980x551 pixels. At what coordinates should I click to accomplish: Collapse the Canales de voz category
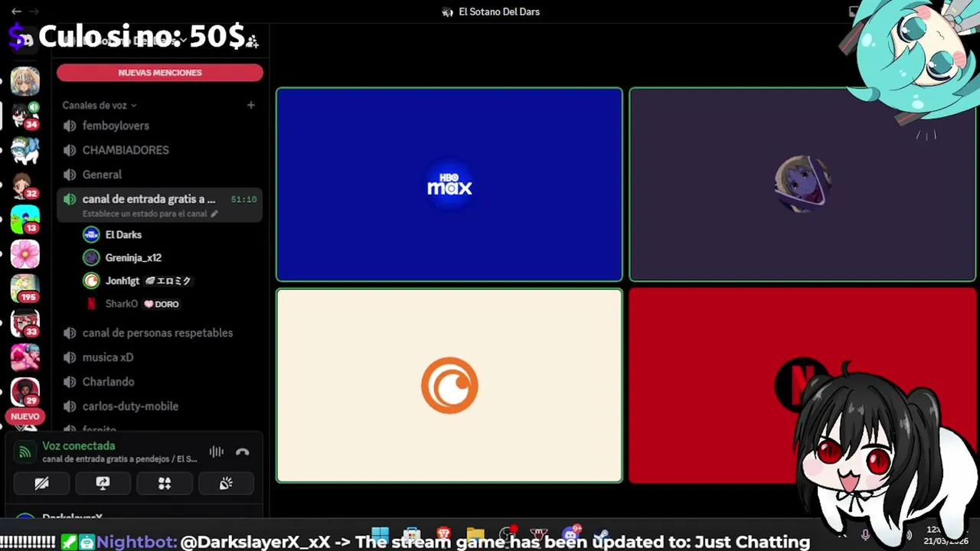tap(100, 105)
